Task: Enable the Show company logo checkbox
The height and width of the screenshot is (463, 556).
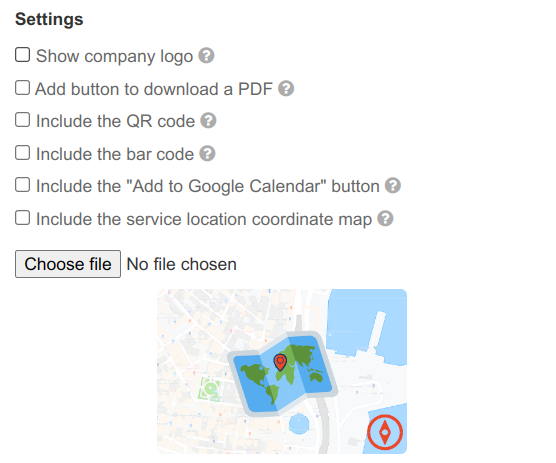Action: tap(22, 55)
